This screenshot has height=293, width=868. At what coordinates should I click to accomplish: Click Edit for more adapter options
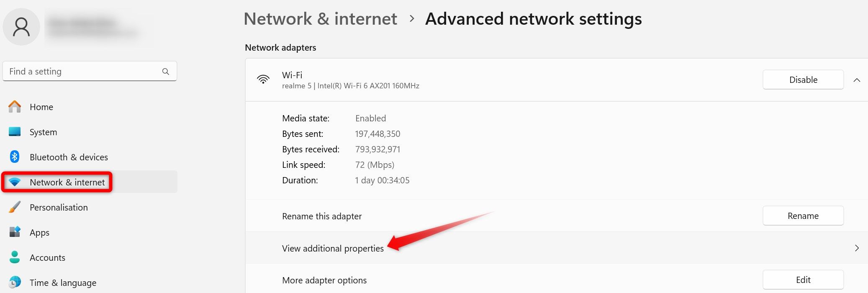803,280
